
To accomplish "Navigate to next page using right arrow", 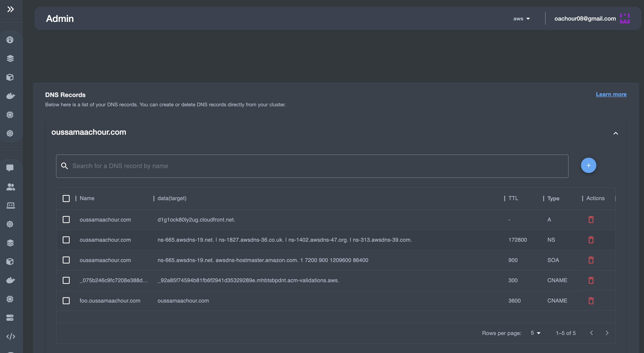I will (x=607, y=333).
